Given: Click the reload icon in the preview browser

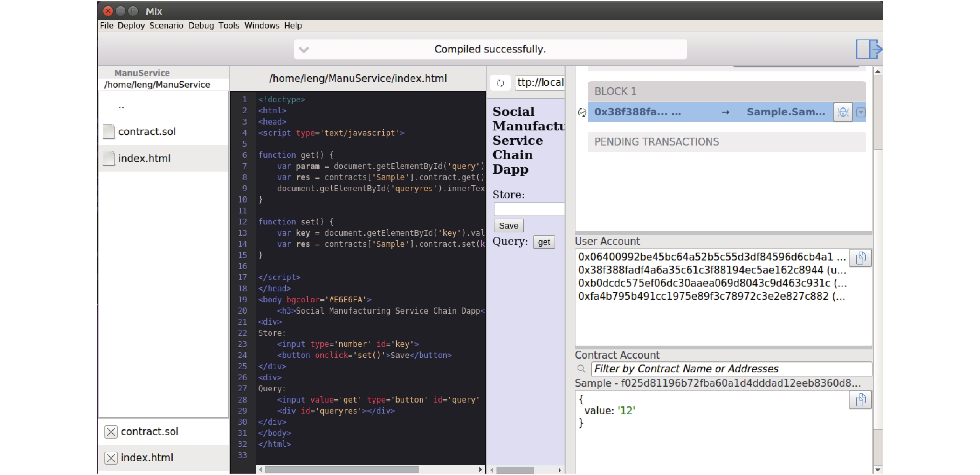Looking at the screenshot, I should point(500,83).
